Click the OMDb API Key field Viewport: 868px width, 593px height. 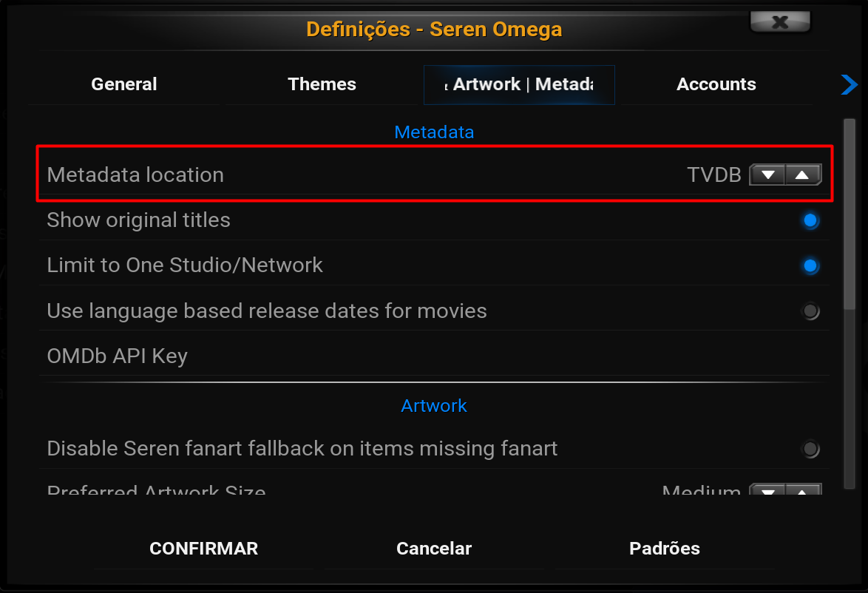pos(296,356)
